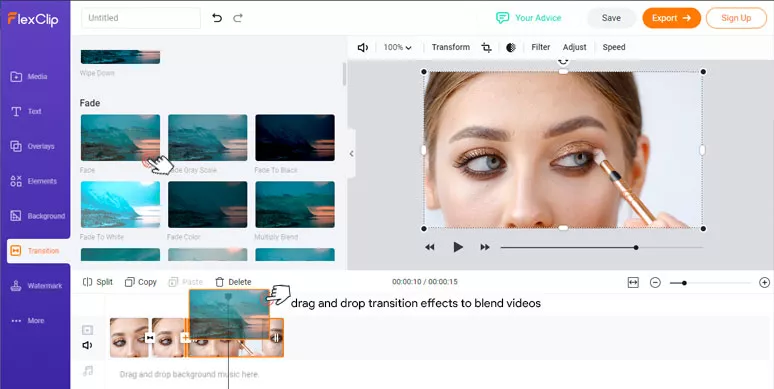Open the Elements sidebar section
Image resolution: width=774 pixels, height=389 pixels.
point(34,181)
